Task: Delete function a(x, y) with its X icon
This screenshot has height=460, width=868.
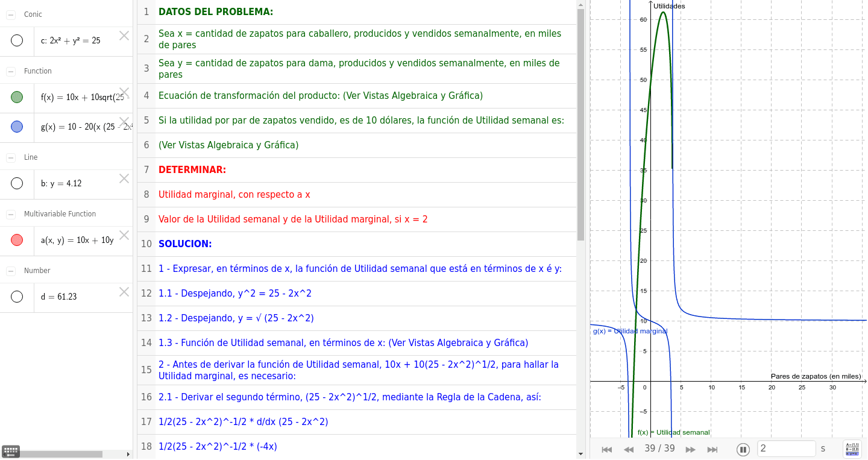Action: 124,235
